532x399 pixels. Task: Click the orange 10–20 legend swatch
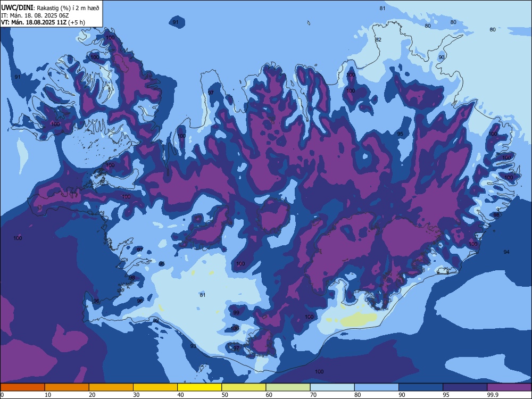[67, 387]
